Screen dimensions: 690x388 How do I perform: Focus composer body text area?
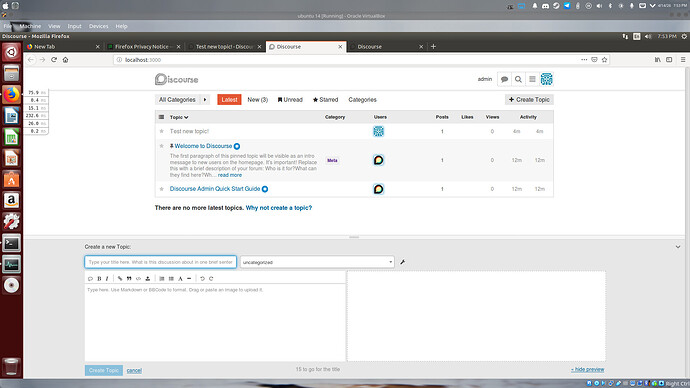pyautogui.click(x=215, y=322)
